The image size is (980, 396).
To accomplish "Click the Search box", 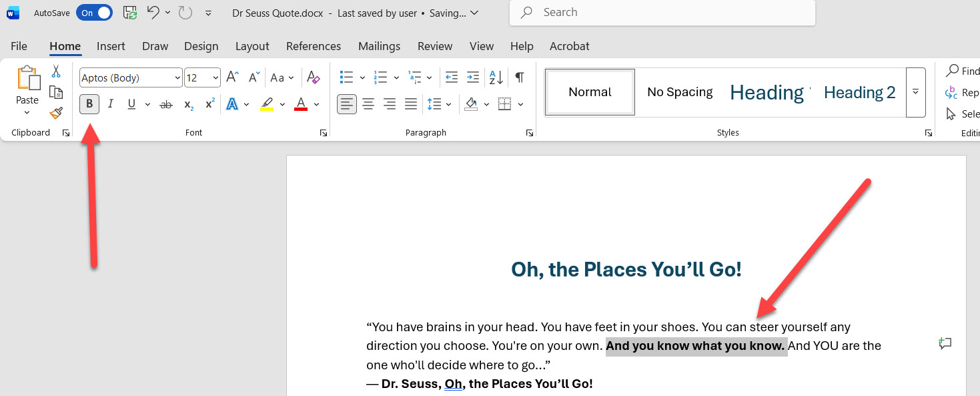I will click(662, 12).
